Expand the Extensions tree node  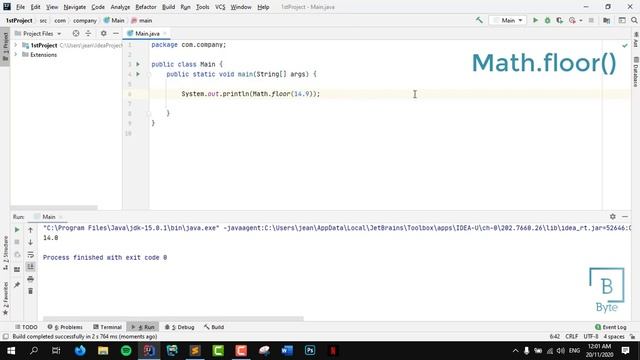tap(16, 55)
